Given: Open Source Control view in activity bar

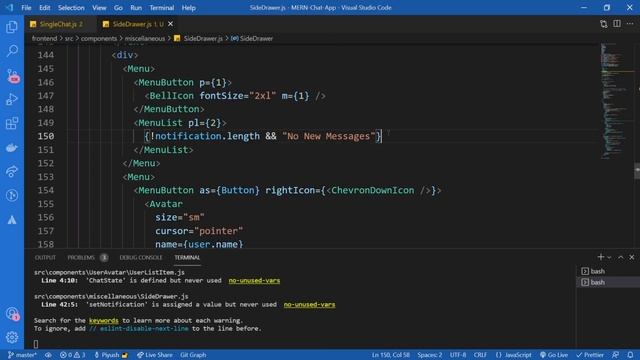Looking at the screenshot, I should 12,76.
